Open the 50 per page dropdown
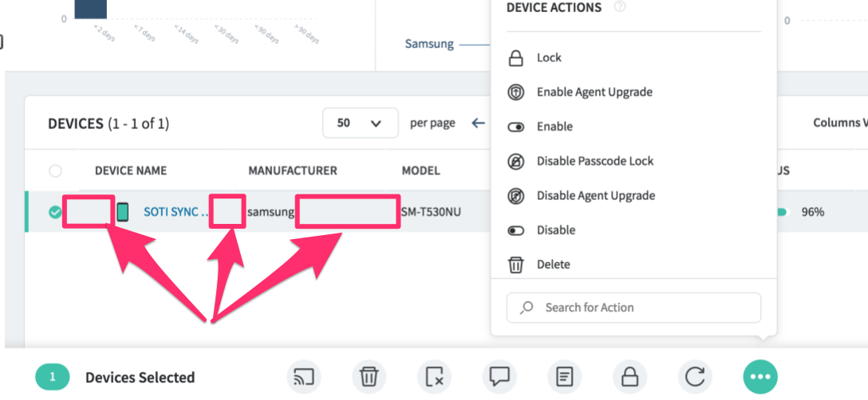Viewport: 868px width, 400px height. point(360,124)
